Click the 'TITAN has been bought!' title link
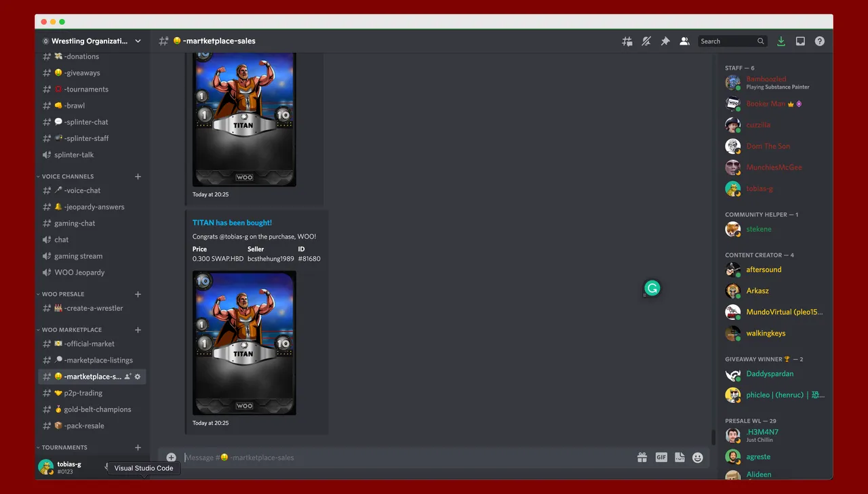 (232, 222)
